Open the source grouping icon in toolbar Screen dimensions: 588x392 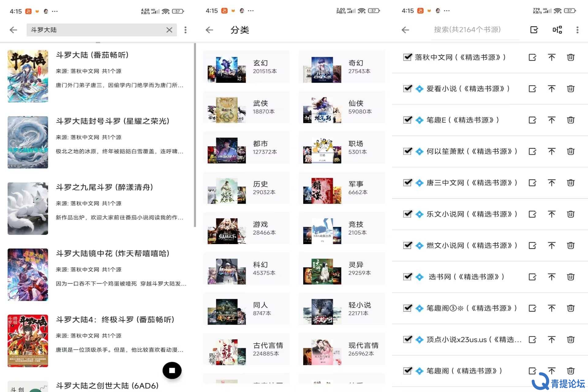click(557, 30)
